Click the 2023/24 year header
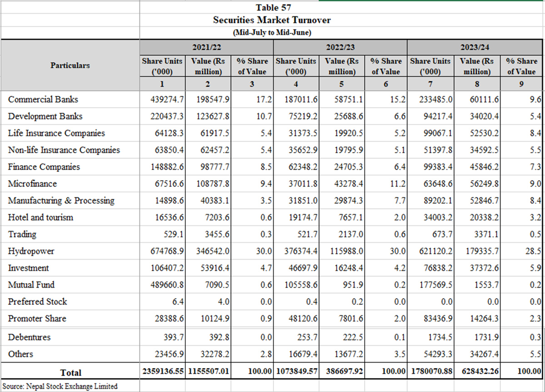This screenshot has height=392, width=545. [475, 47]
